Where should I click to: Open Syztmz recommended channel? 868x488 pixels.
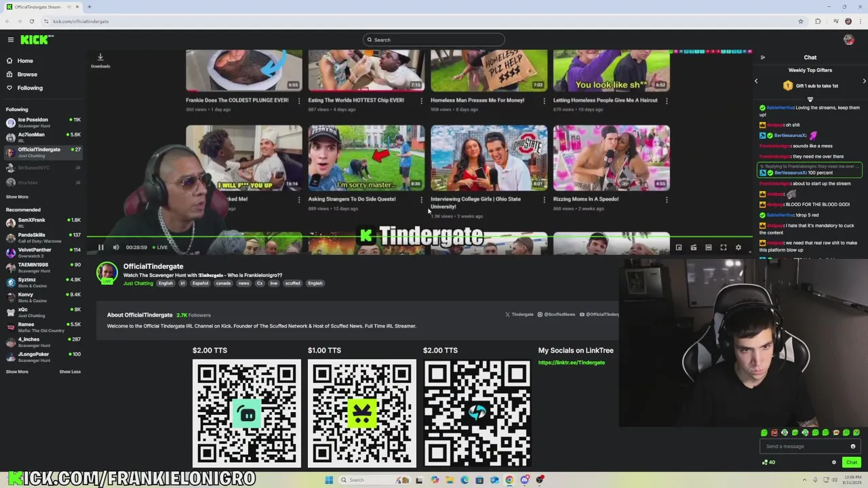(43, 283)
